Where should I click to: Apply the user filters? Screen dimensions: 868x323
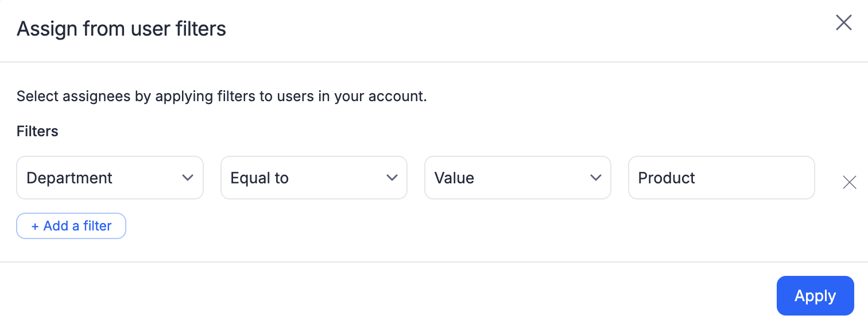(815, 296)
